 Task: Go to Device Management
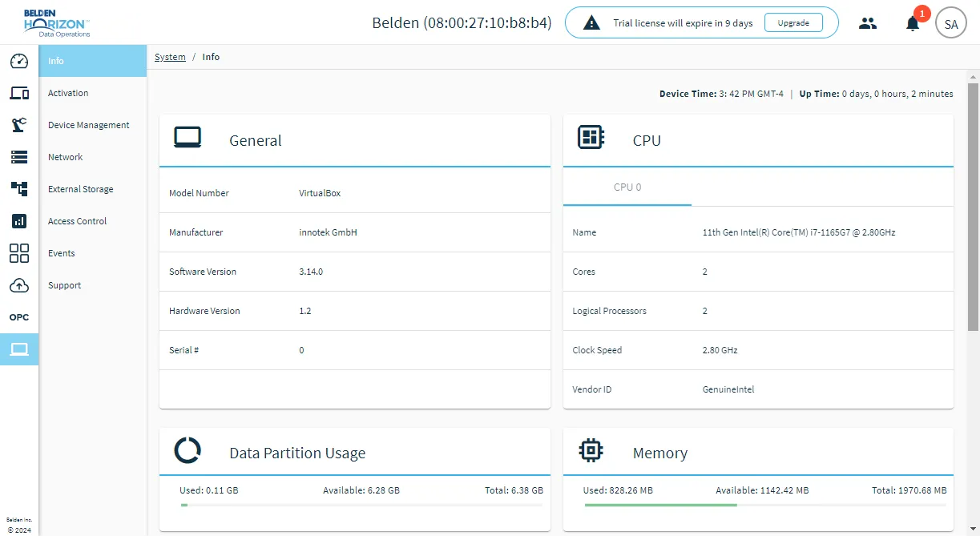pyautogui.click(x=93, y=125)
